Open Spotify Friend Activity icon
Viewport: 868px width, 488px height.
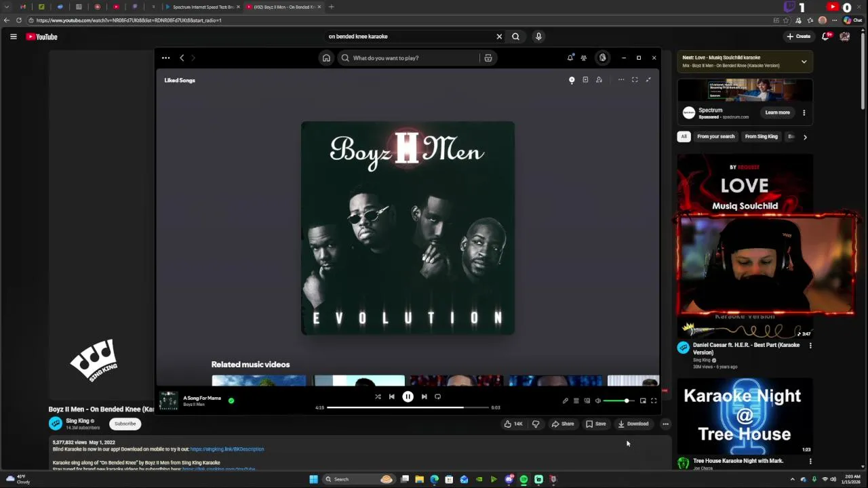[x=583, y=58]
